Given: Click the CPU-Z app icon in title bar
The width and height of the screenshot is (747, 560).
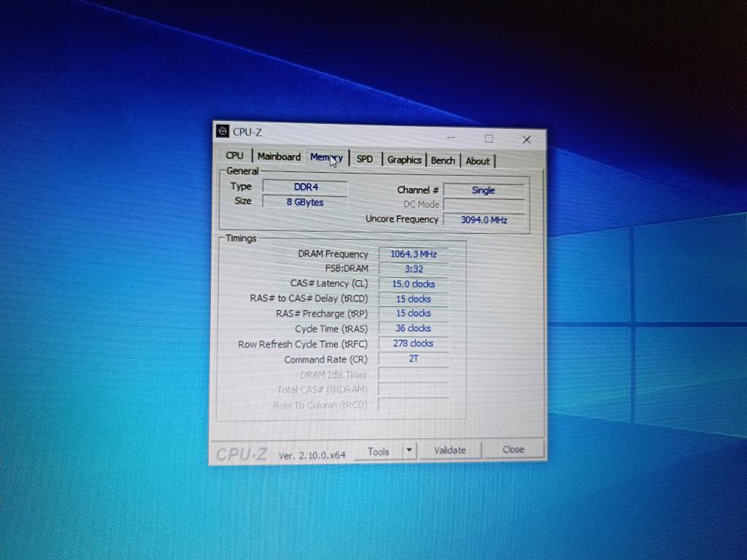Looking at the screenshot, I should tap(222, 131).
